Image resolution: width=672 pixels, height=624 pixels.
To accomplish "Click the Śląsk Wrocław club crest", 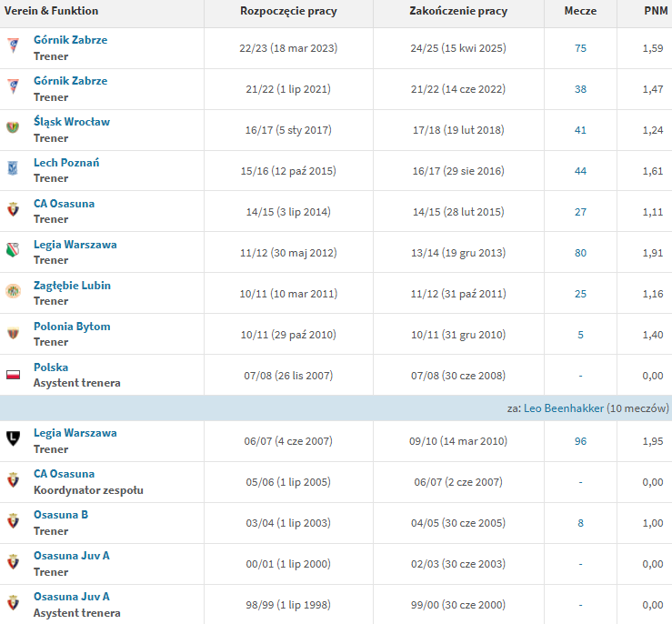I will pyautogui.click(x=14, y=127).
